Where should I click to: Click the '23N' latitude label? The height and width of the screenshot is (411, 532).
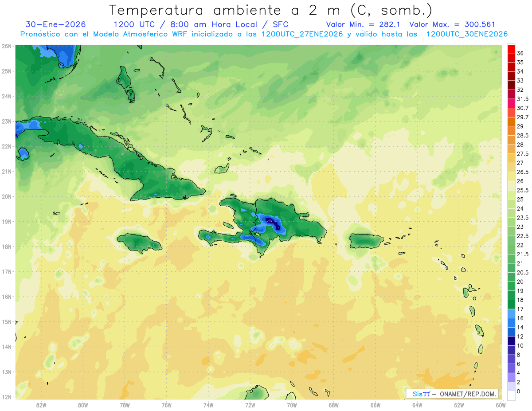pos(7,121)
